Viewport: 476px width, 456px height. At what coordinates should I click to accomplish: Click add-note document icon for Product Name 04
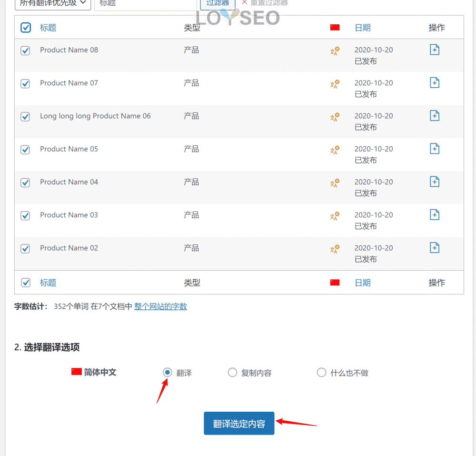(435, 182)
